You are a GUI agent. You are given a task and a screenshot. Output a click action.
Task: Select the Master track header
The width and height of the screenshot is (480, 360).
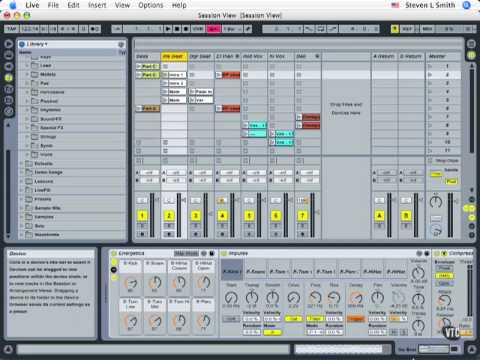pyautogui.click(x=443, y=56)
